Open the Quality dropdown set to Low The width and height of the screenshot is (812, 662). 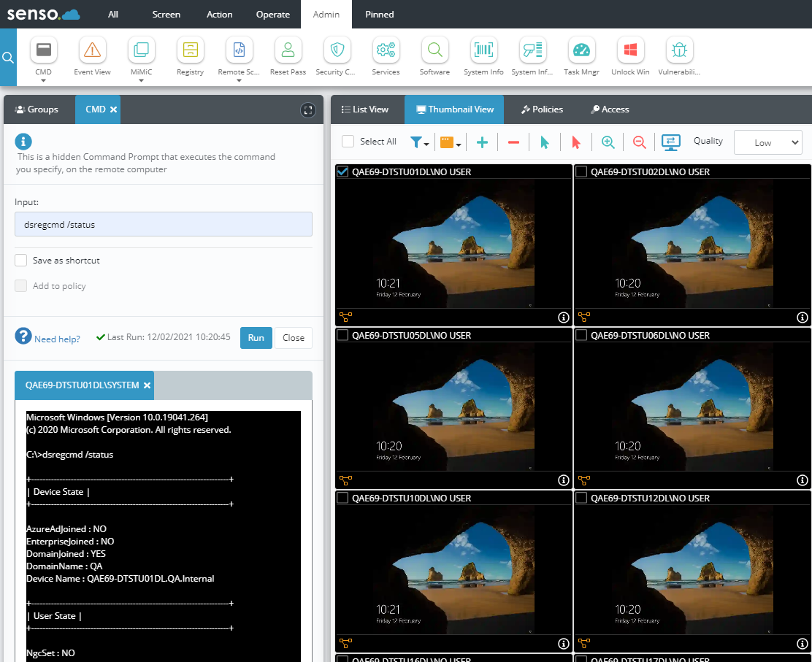(x=767, y=142)
